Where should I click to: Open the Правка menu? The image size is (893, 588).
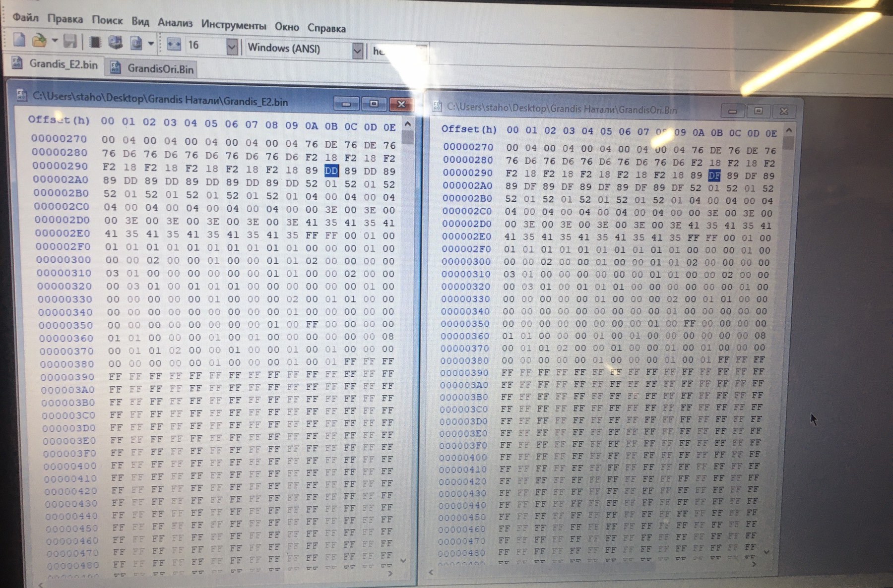pos(65,19)
